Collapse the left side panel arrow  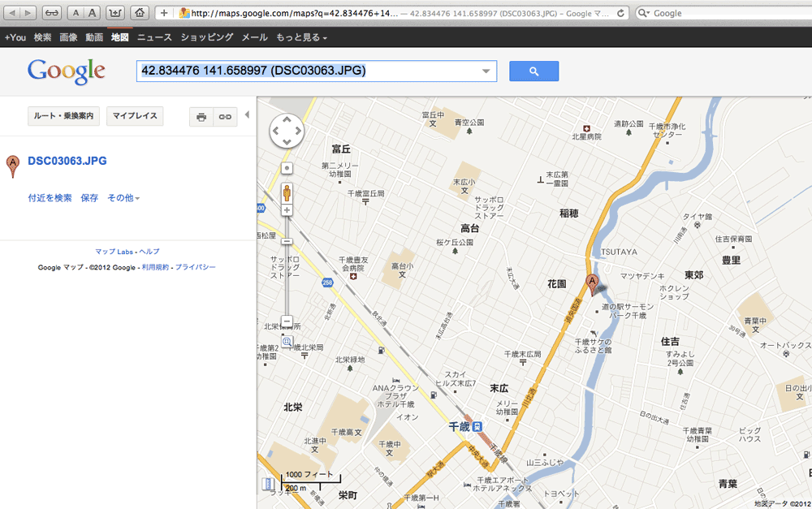pos(248,114)
